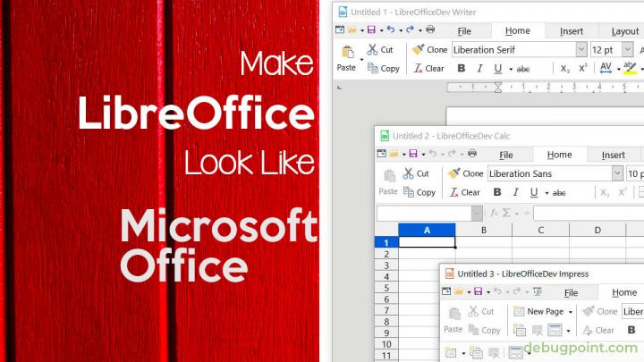This screenshot has width=644, height=362.
Task: Click Copy in the Calc ribbon
Action: 419,192
